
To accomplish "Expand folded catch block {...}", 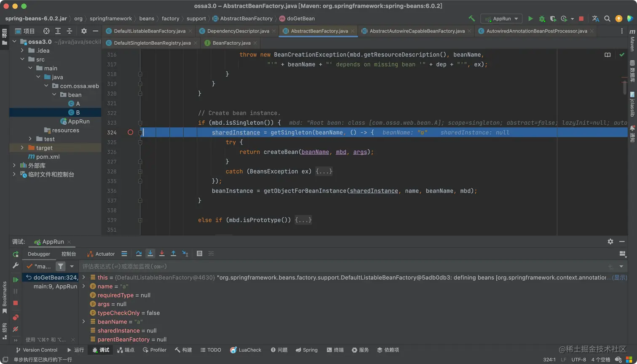I will (324, 171).
